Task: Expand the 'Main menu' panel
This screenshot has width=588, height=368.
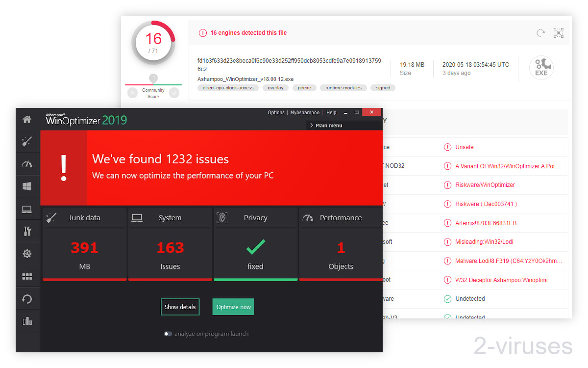Action: coord(344,126)
